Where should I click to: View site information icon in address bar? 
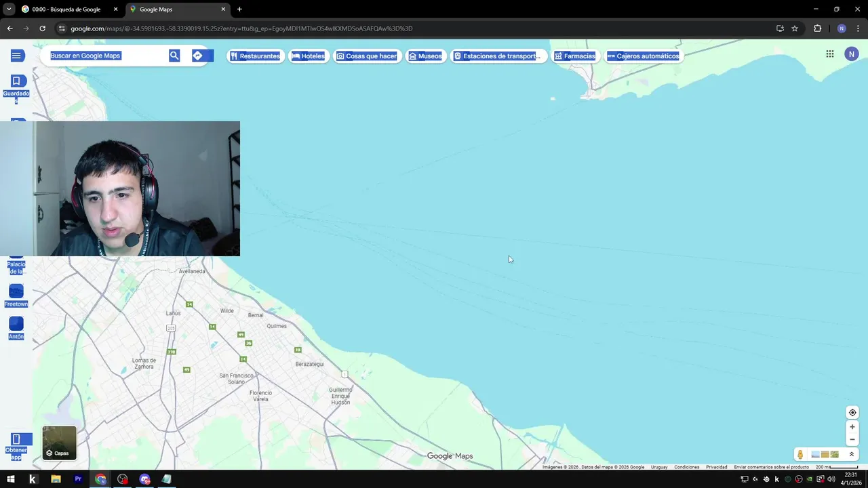pyautogui.click(x=62, y=28)
